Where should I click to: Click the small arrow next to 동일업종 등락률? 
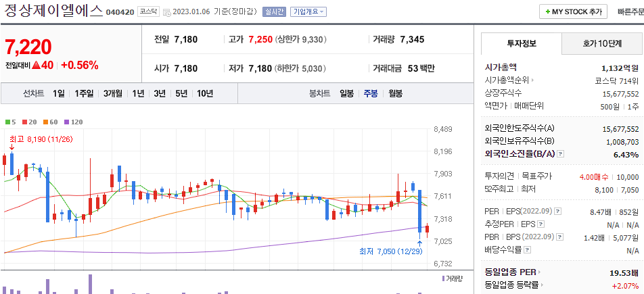[x=542, y=285]
